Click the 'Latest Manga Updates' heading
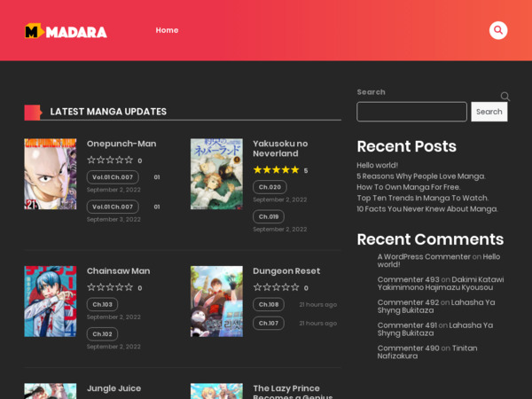The image size is (532, 399). tap(108, 112)
